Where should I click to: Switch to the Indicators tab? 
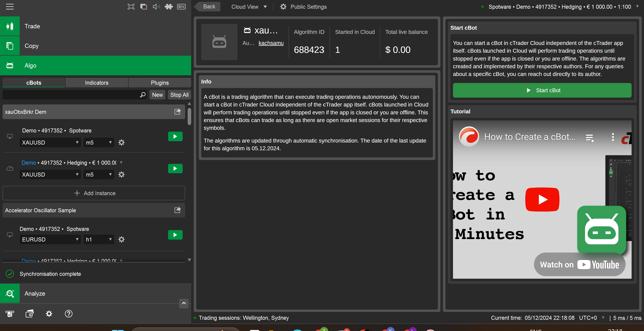click(96, 82)
